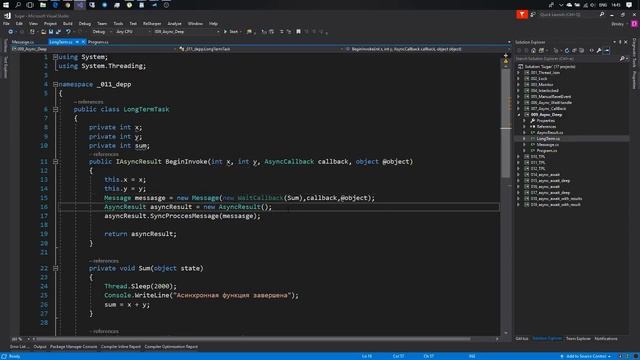The image size is (640, 360).
Task: Click the Solution Explorer Collapse All icon
Action: [574, 51]
